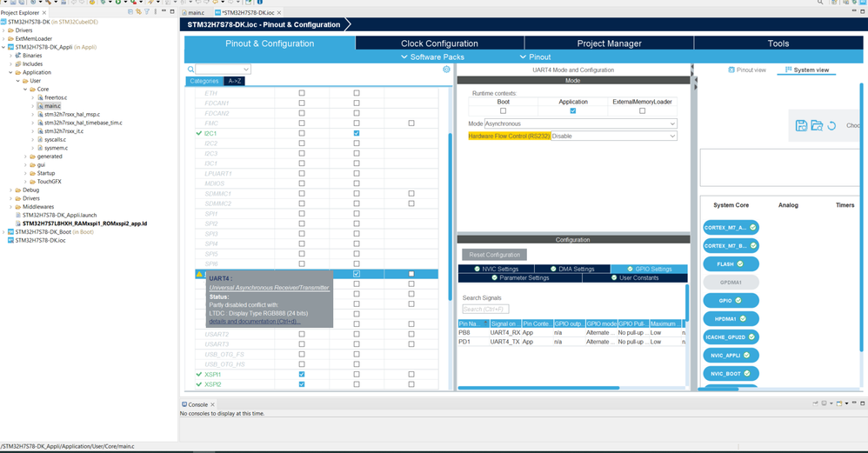Open details and documentation link in UART4 tooltip
Viewport: 868px width, 453px height.
click(255, 322)
